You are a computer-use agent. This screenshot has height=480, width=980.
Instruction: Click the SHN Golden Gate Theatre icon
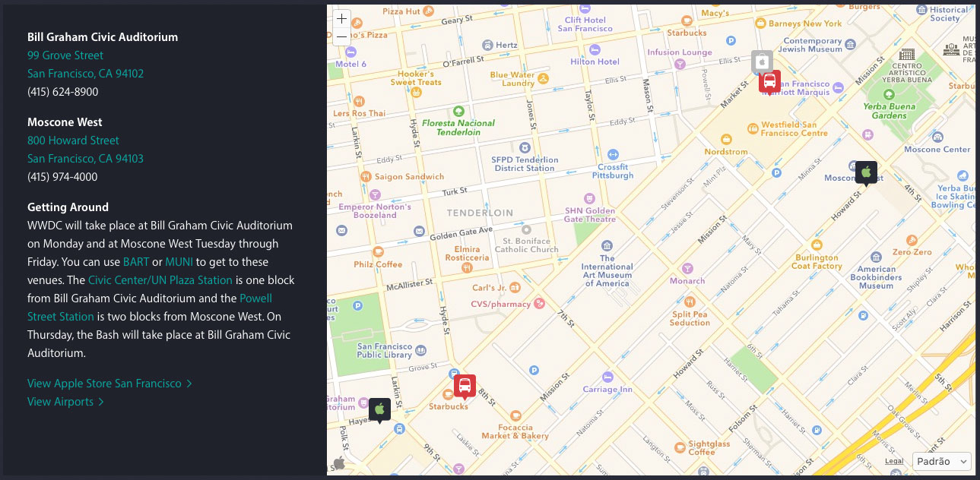click(590, 197)
